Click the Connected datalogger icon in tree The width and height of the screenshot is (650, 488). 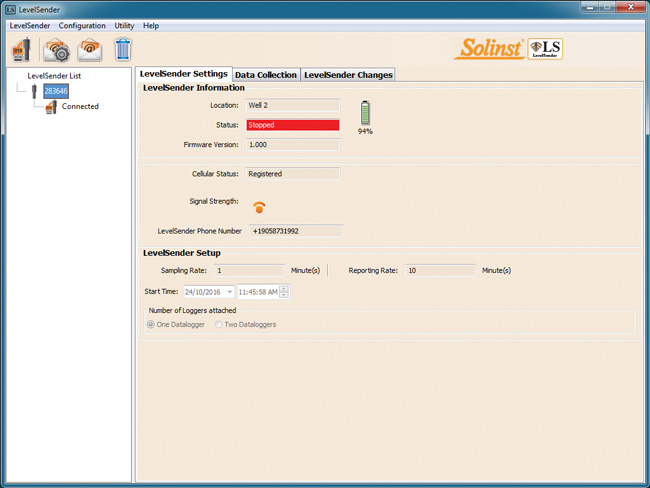(51, 106)
